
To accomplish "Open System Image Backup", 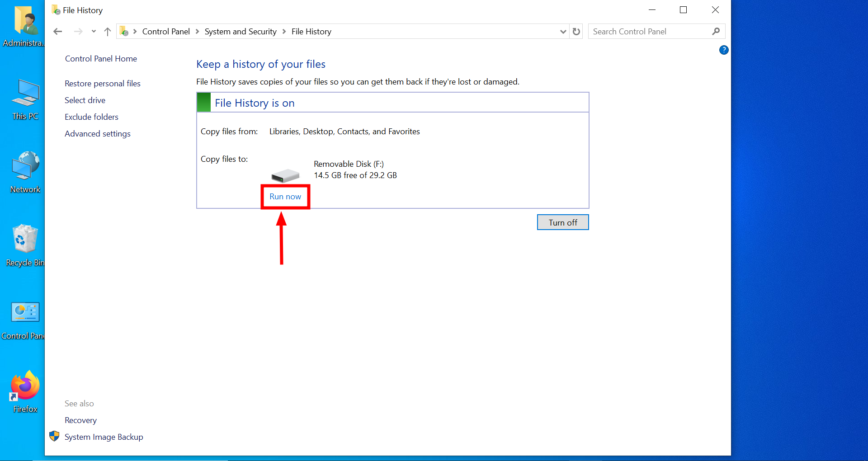I will pos(104,437).
